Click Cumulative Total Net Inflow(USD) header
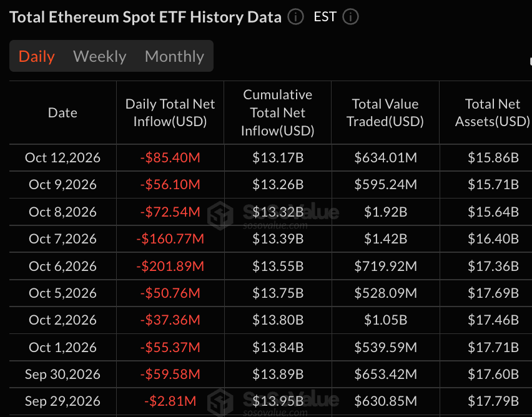Viewport: 532px width, 417px height. pyautogui.click(x=277, y=112)
